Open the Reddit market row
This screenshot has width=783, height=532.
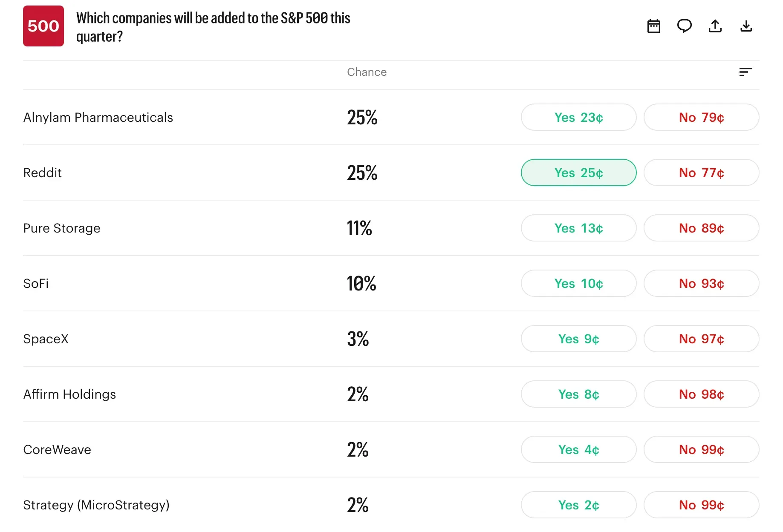(x=391, y=173)
